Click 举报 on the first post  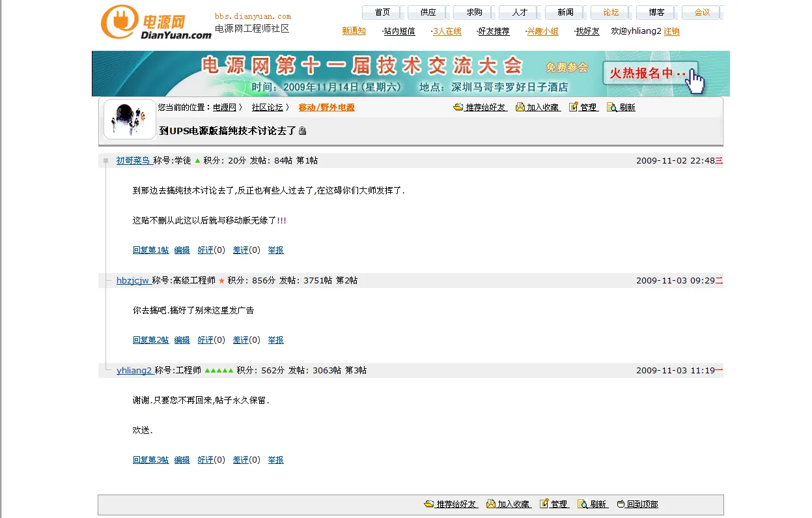pyautogui.click(x=276, y=250)
